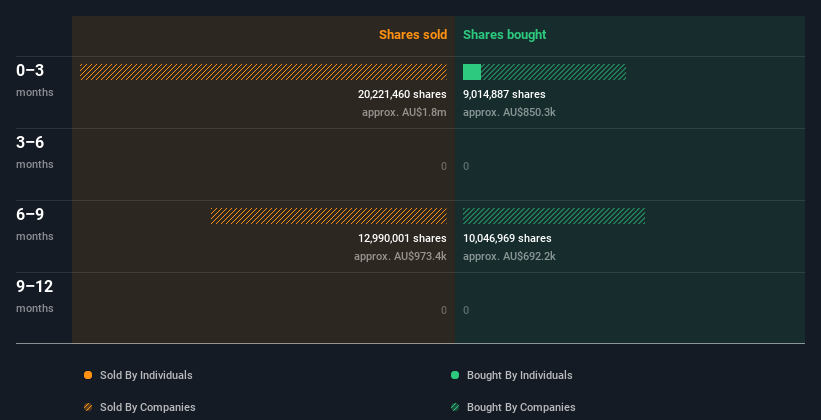Select the 3–6 months row label

coord(35,152)
